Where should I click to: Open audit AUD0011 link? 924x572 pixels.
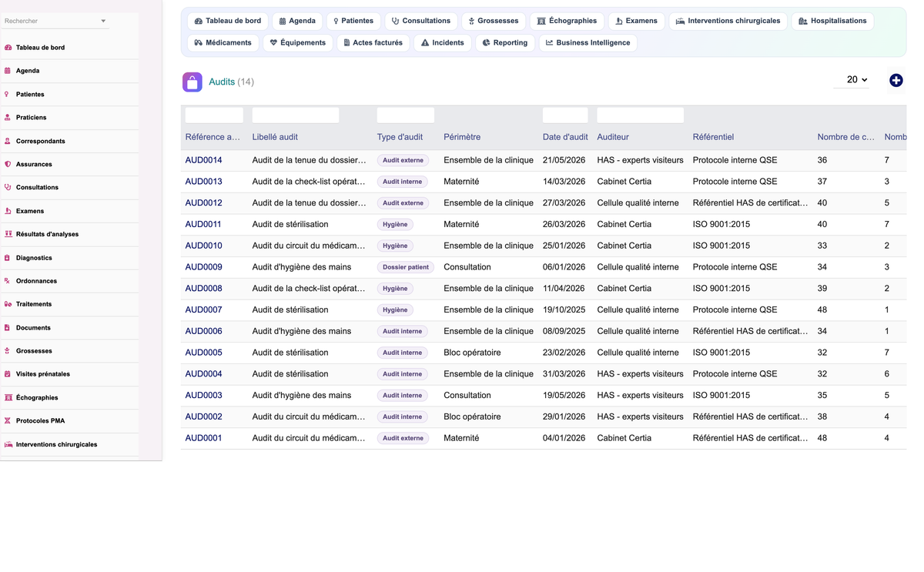[203, 224]
